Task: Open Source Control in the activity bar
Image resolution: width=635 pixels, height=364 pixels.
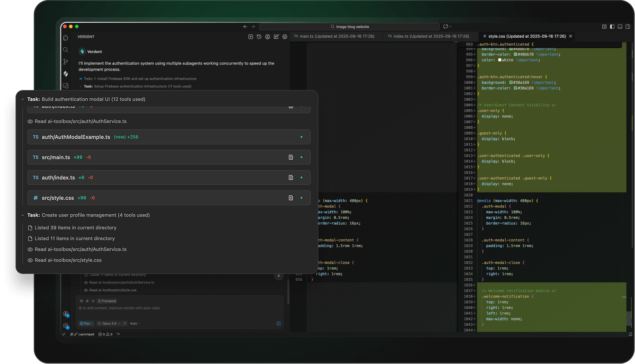Action: [x=66, y=62]
